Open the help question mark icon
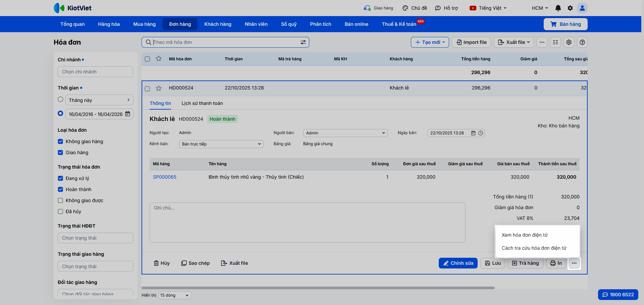The width and height of the screenshot is (644, 305). (x=582, y=42)
